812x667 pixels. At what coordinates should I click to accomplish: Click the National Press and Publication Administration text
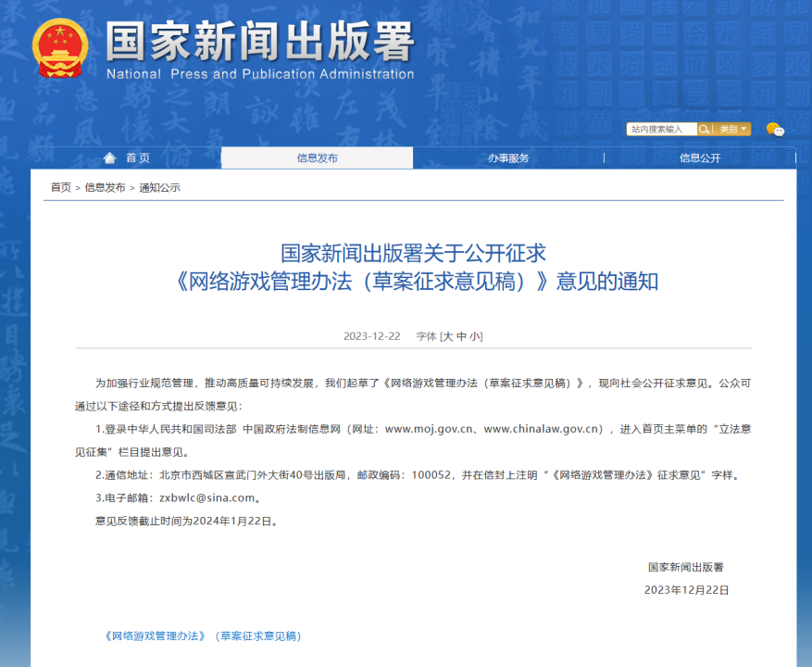pos(259,74)
